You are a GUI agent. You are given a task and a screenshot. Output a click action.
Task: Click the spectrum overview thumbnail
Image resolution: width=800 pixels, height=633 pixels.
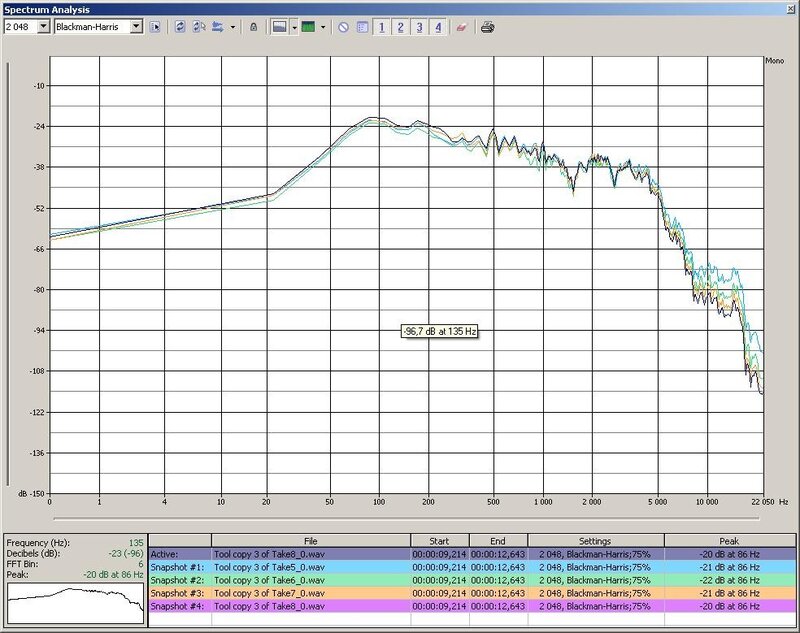point(72,599)
